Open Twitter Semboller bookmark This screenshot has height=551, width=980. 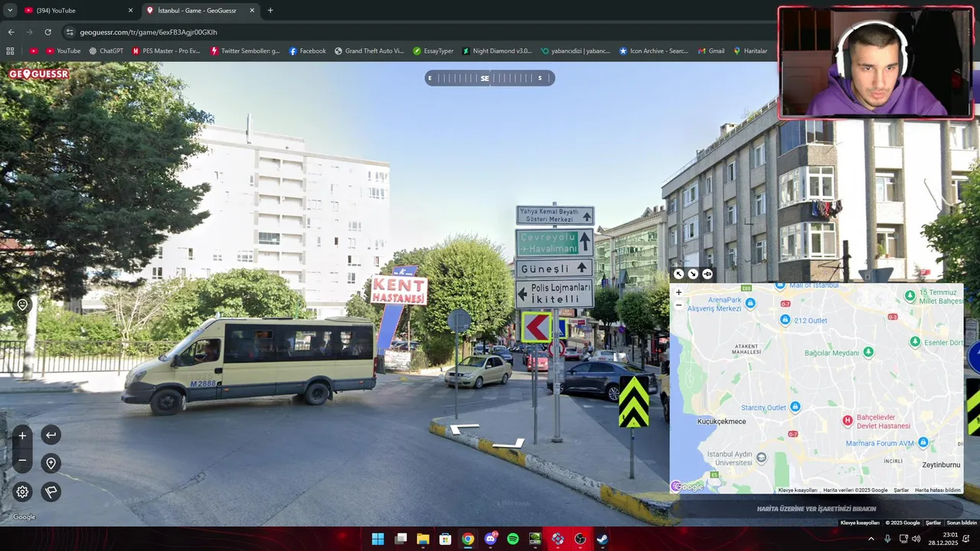tap(245, 51)
